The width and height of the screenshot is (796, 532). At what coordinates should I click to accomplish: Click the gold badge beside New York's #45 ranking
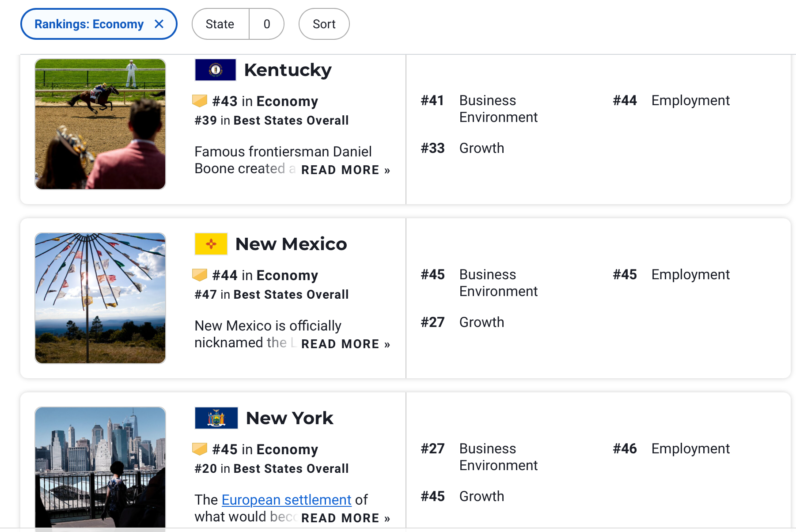(x=200, y=449)
